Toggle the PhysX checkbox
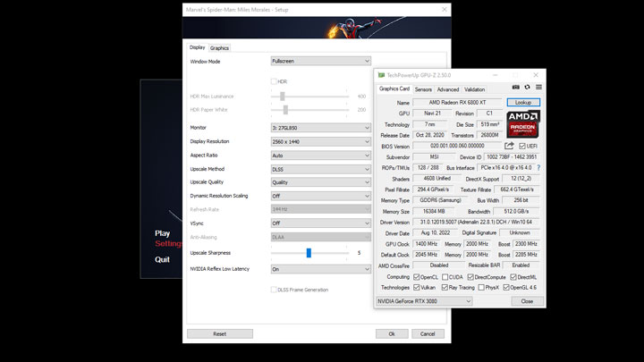Image resolution: width=644 pixels, height=362 pixels. [481, 287]
